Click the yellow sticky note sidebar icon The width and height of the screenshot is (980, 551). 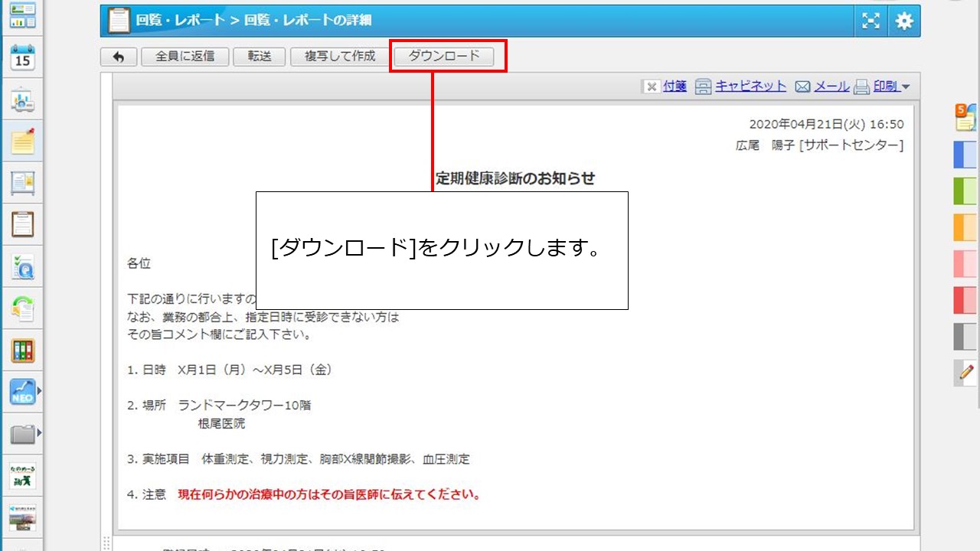point(23,142)
